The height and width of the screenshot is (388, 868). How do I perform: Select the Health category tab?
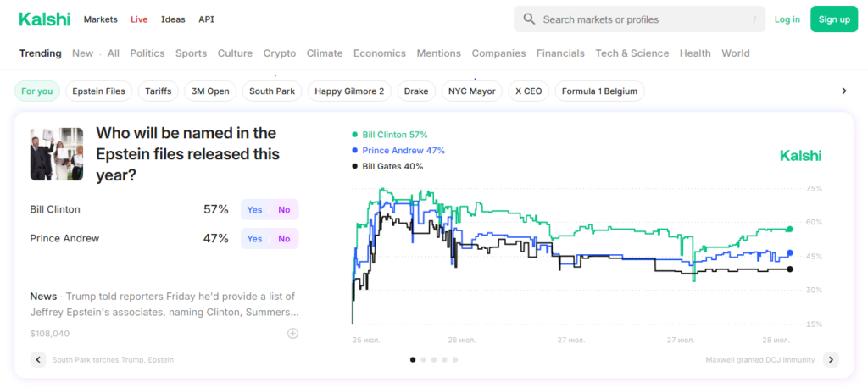695,53
